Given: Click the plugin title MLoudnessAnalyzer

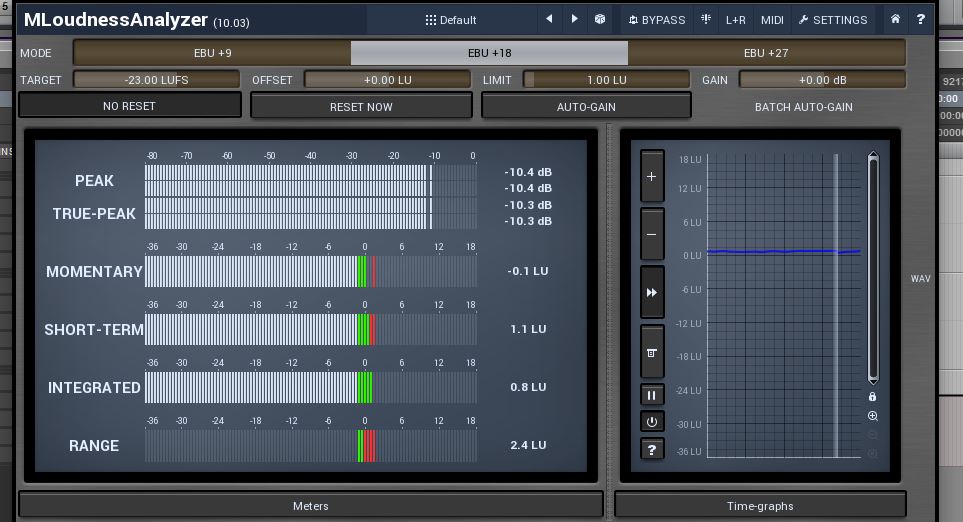Looking at the screenshot, I should pyautogui.click(x=115, y=20).
